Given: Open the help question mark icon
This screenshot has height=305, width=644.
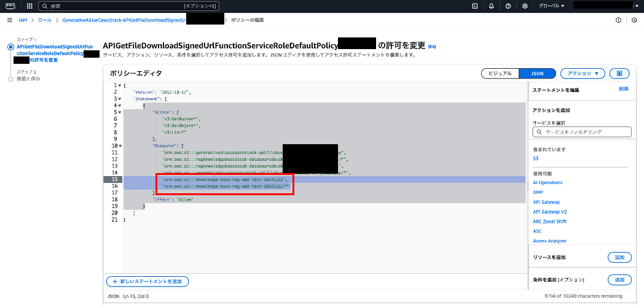Looking at the screenshot, I should click(508, 6).
